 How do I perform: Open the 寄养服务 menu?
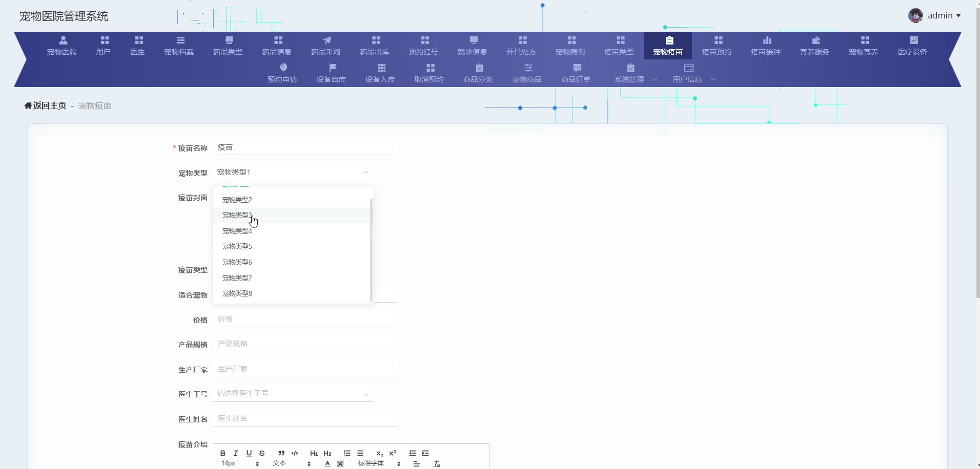[815, 46]
